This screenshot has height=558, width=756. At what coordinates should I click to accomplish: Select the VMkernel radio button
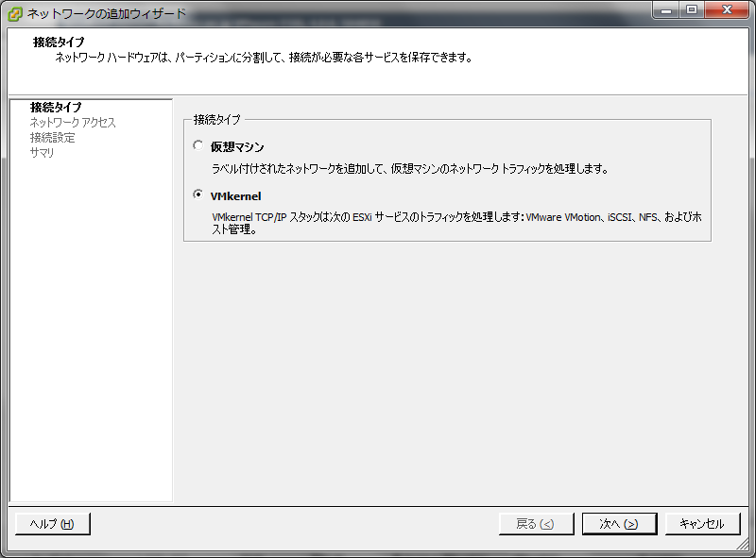198,194
